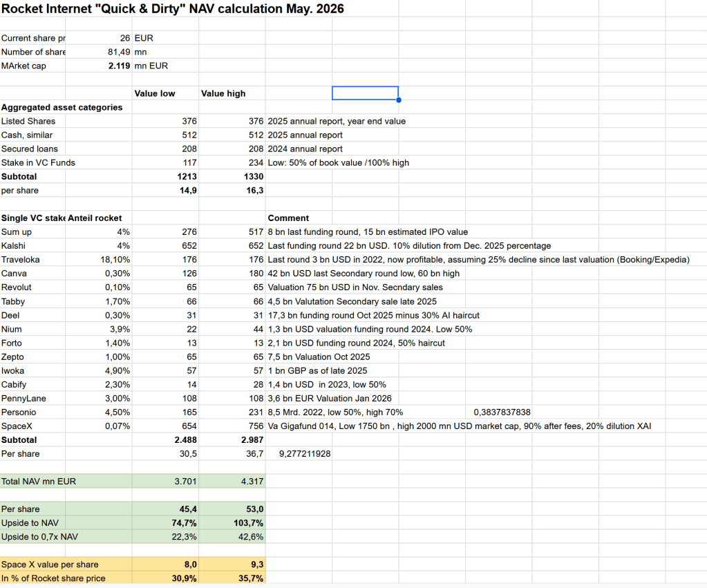
Task: Click the stray value 0,3837837838
Action: [x=502, y=412]
